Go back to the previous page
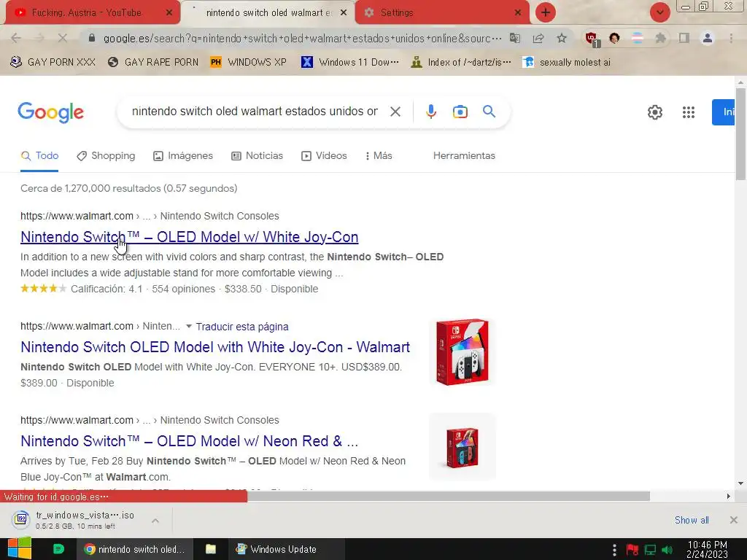This screenshot has height=560, width=747. pos(16,38)
